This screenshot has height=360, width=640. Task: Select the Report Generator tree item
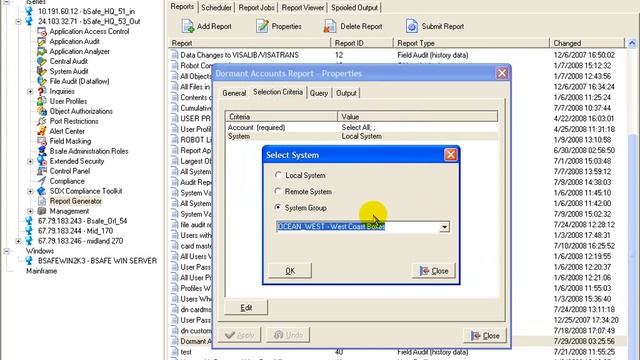click(x=76, y=201)
